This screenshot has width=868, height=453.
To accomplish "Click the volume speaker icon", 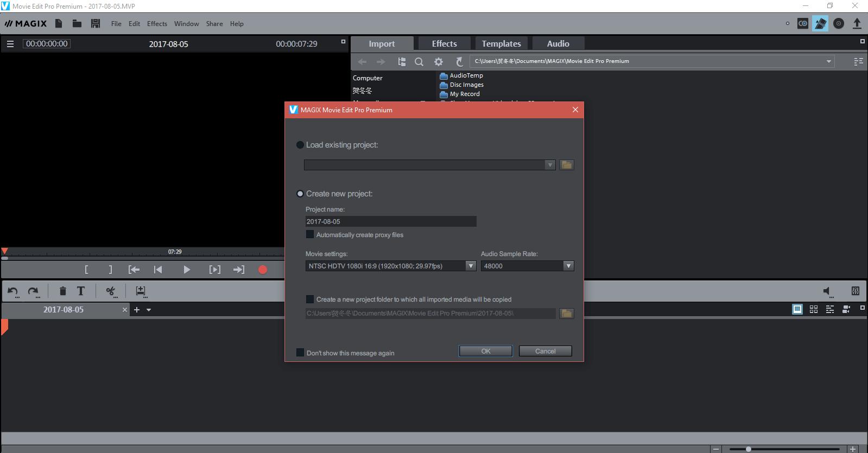I will [827, 291].
